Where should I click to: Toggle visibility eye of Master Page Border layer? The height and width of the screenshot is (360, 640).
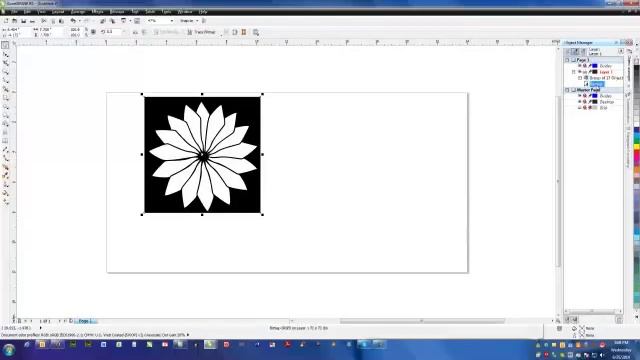tap(580, 96)
